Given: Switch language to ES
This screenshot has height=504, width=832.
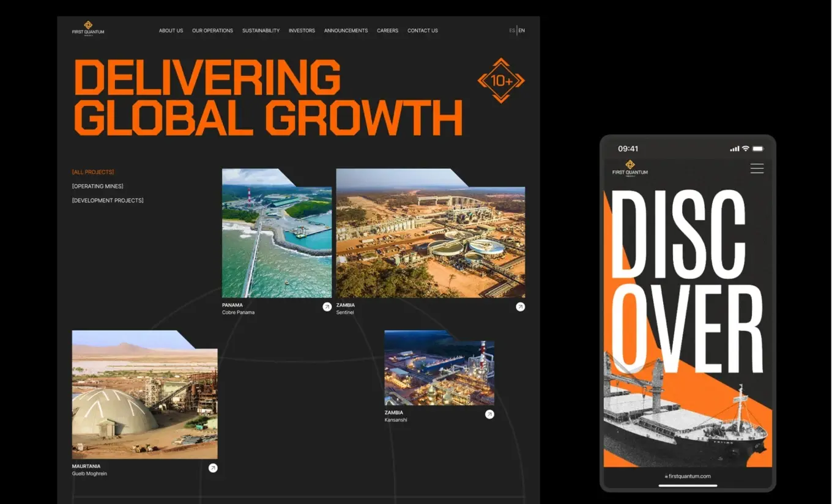Looking at the screenshot, I should (512, 31).
